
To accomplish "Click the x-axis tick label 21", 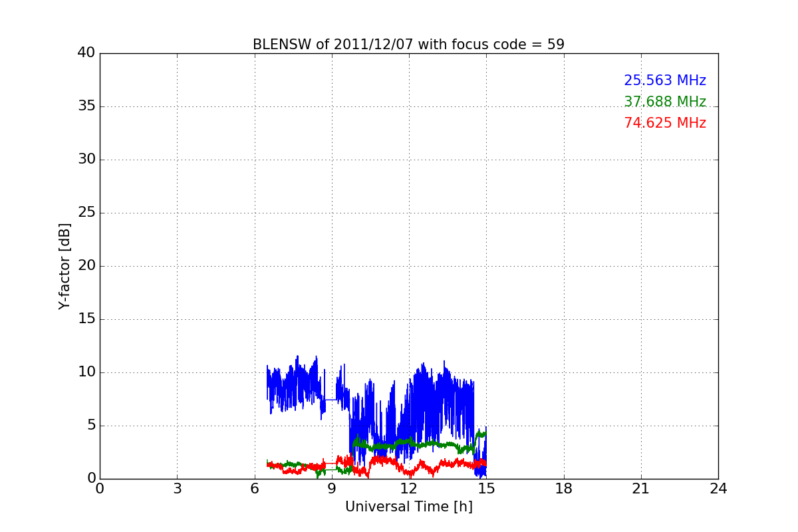I will point(641,489).
